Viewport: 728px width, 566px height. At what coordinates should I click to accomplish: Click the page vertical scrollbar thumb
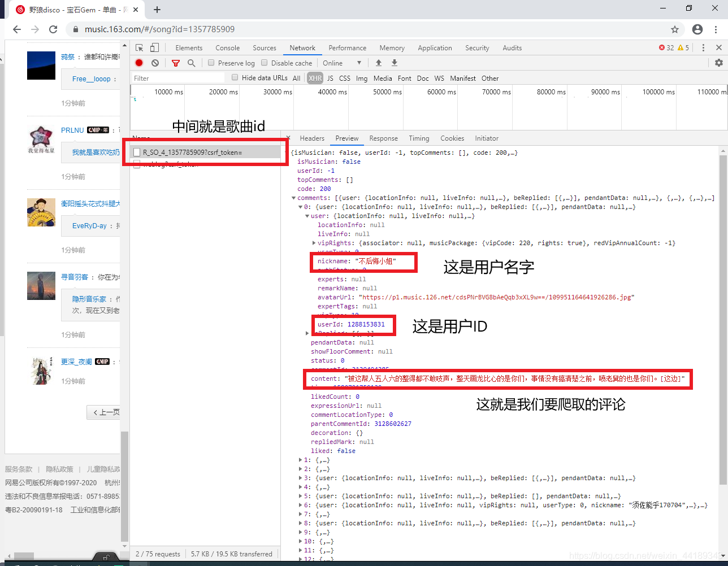click(124, 487)
